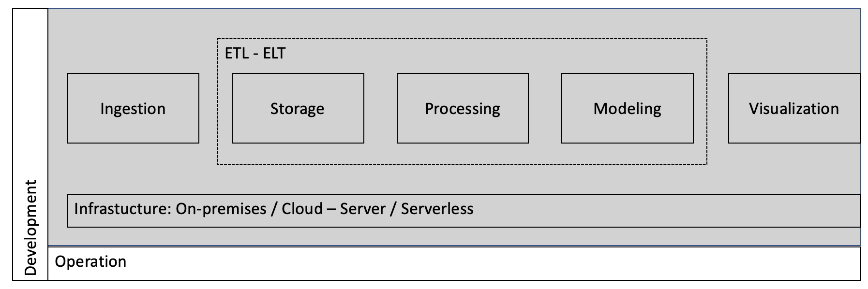868x289 pixels.
Task: Click gray area between Ingestion and Storage
Action: coord(209,108)
